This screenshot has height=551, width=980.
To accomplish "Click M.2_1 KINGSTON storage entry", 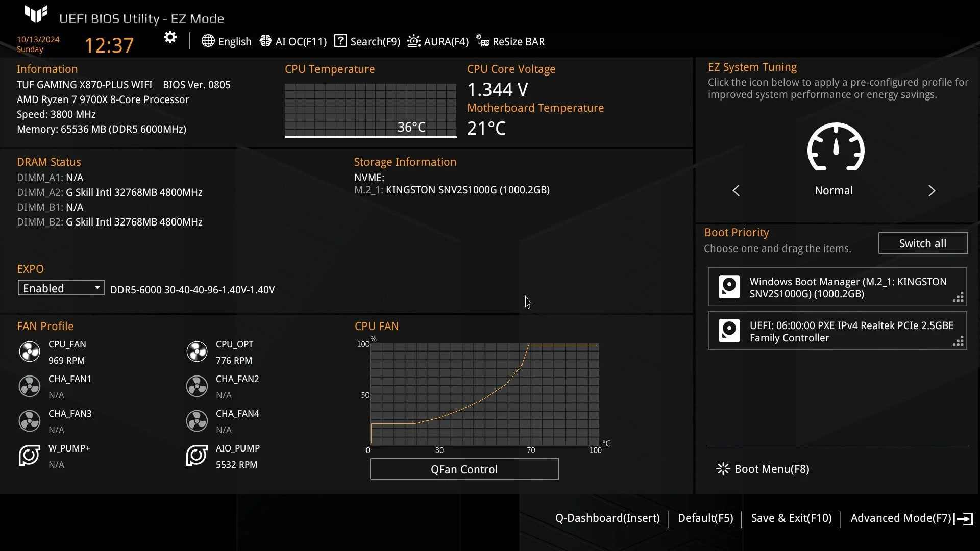I will tap(452, 190).
